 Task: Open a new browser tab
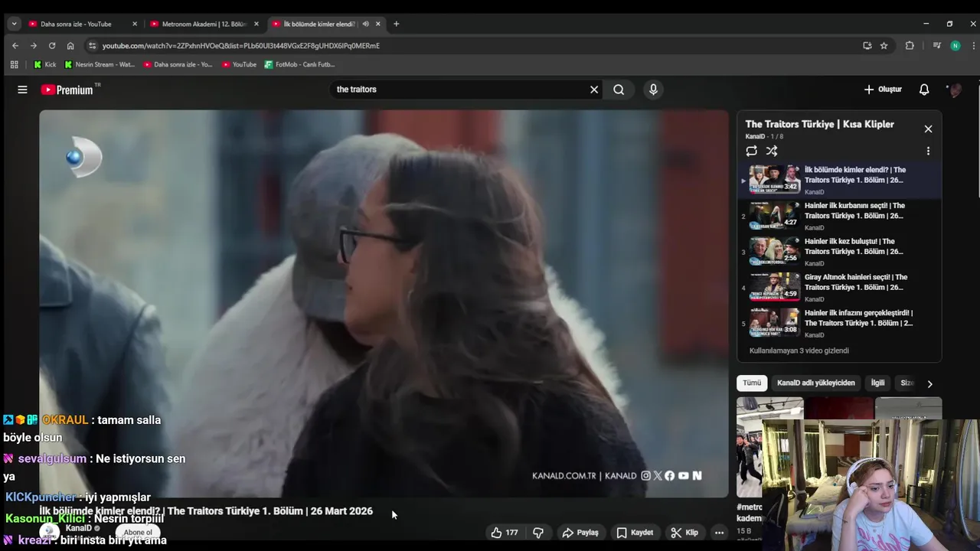[396, 24]
